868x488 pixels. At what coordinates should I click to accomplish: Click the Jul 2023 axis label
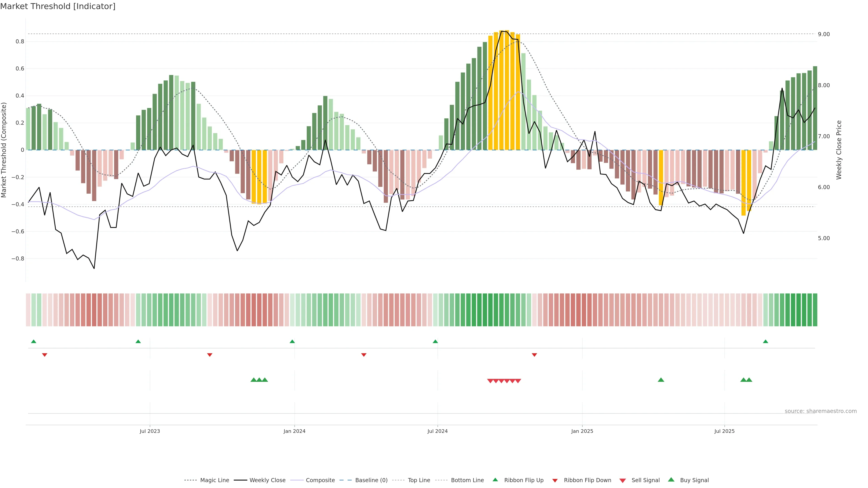(x=150, y=431)
